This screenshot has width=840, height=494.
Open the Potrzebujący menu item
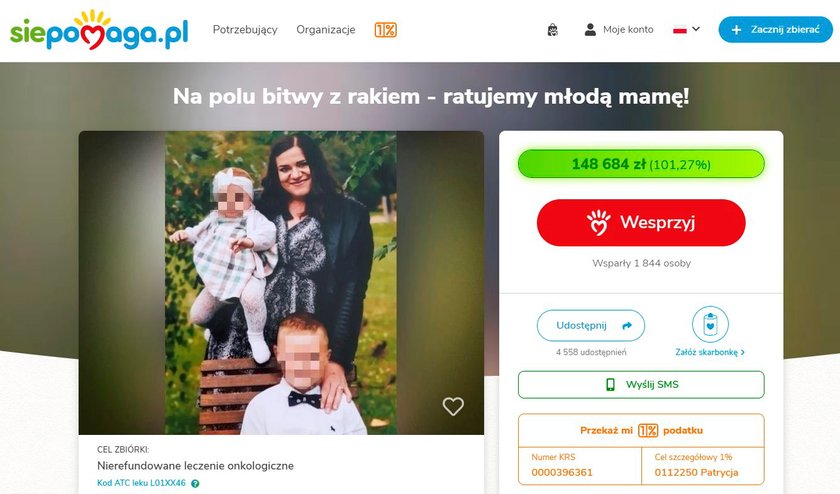pyautogui.click(x=245, y=29)
